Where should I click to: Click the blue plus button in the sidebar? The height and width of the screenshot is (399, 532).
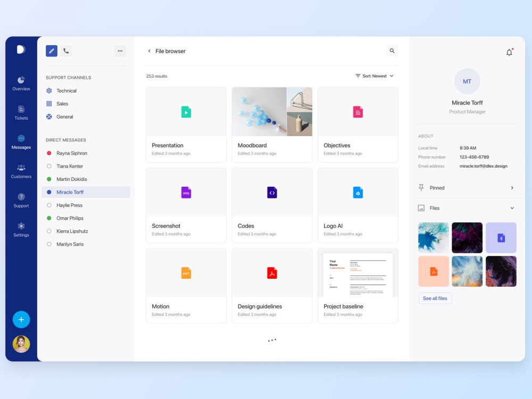tap(21, 320)
